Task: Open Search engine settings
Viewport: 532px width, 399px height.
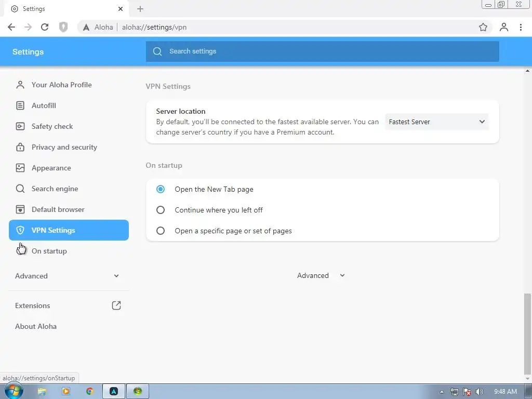Action: [x=69, y=189]
